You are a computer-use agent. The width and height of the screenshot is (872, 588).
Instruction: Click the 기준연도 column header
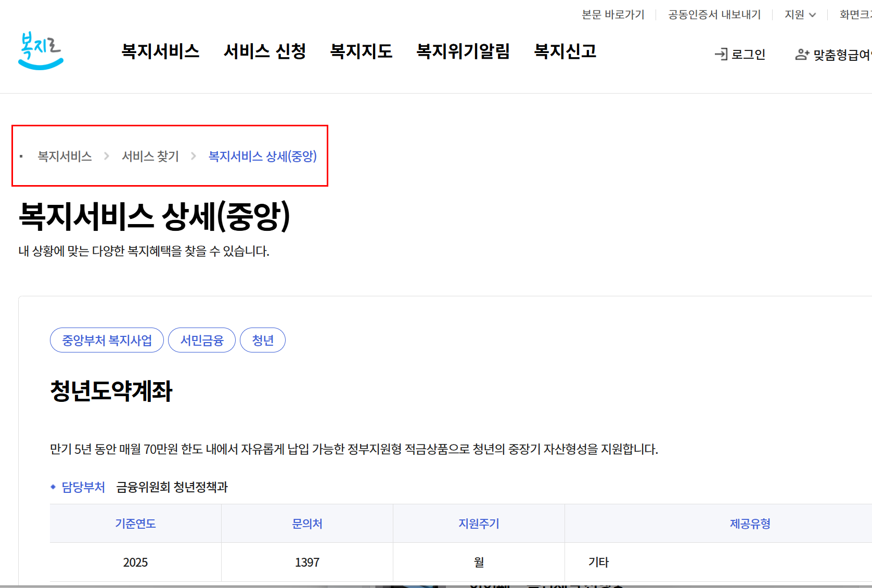click(136, 524)
